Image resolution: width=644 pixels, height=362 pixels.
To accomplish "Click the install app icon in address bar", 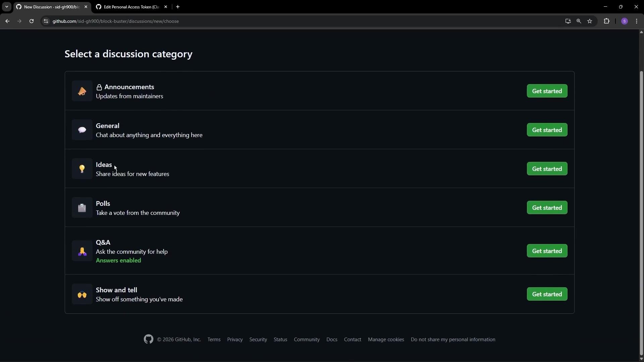I will click(568, 21).
